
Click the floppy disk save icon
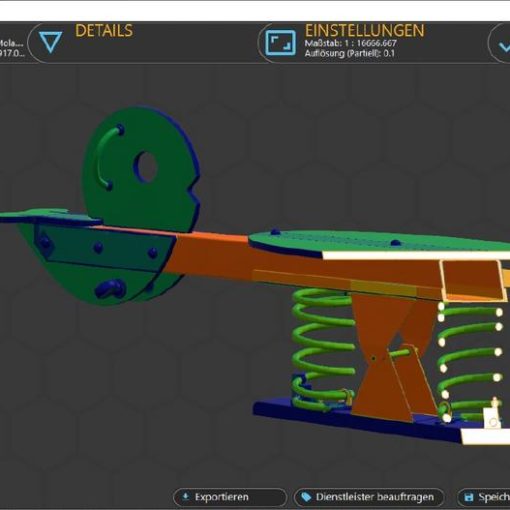click(x=469, y=497)
